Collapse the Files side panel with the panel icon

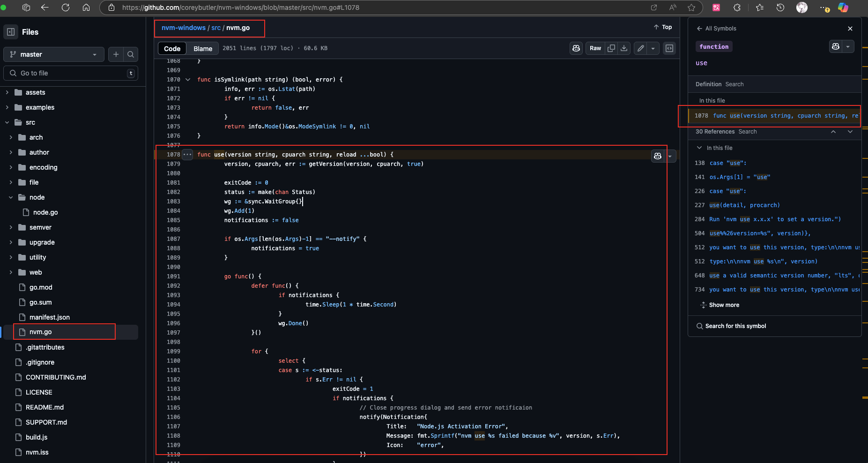coord(10,31)
